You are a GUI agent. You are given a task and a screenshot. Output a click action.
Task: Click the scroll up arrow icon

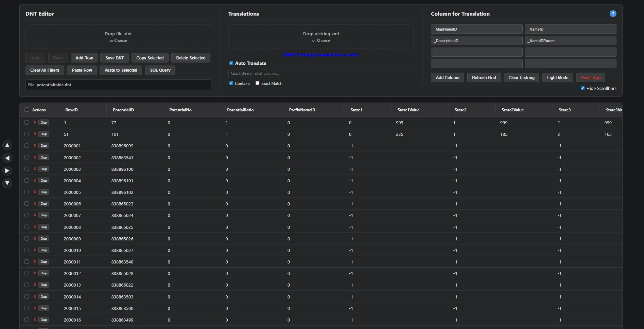tap(7, 145)
